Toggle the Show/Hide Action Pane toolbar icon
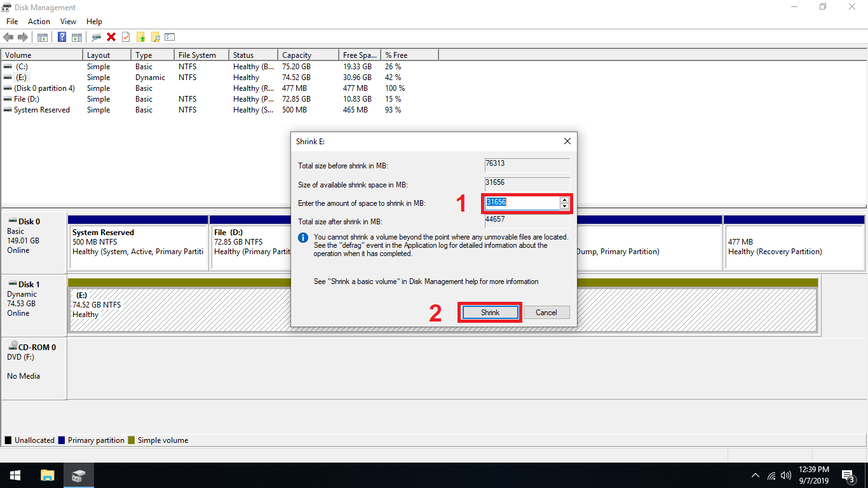Image resolution: width=868 pixels, height=488 pixels. click(x=77, y=37)
